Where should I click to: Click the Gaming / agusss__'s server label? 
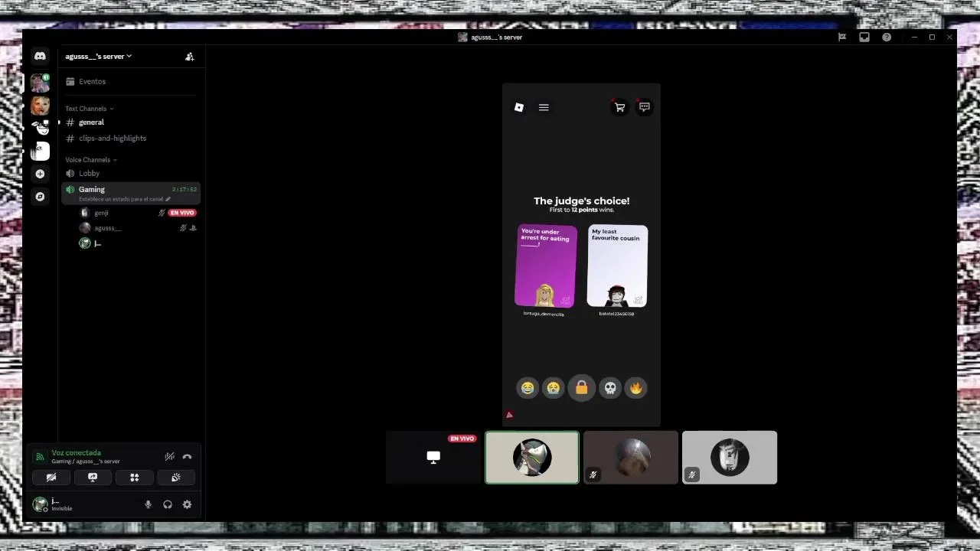(x=86, y=461)
